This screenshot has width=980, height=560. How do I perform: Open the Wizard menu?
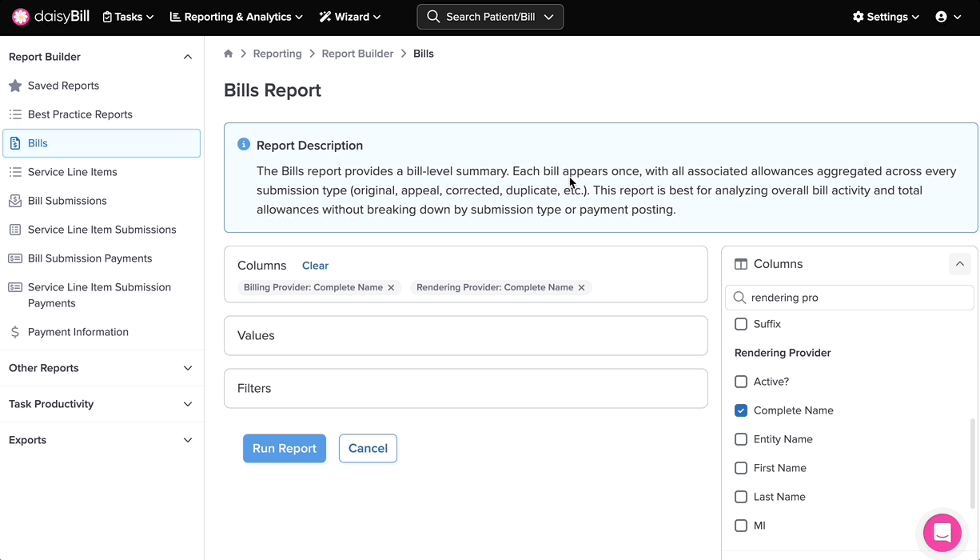click(349, 17)
